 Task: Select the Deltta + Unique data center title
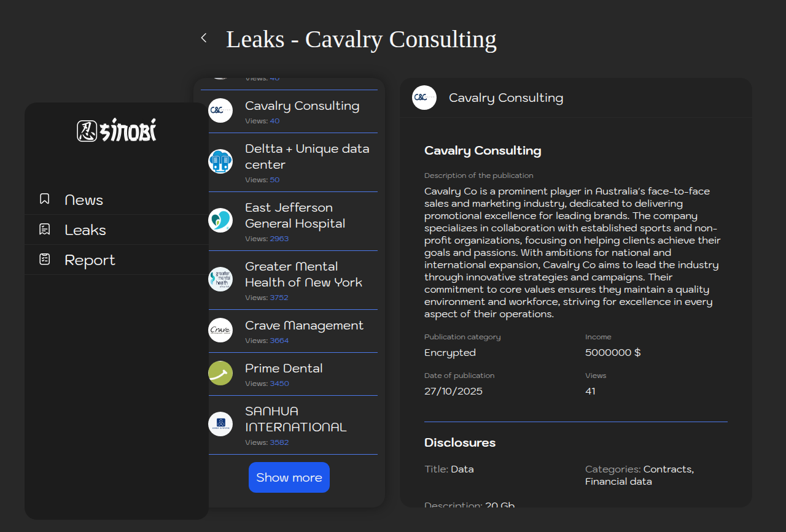pos(307,156)
